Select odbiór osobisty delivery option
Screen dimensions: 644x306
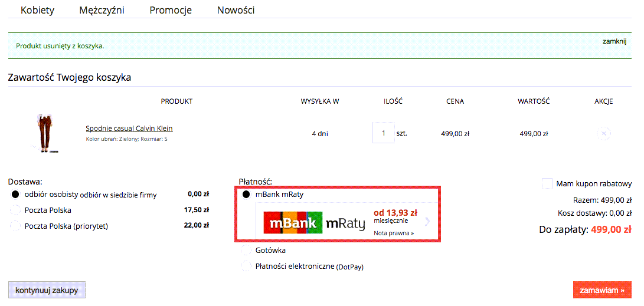[15, 195]
